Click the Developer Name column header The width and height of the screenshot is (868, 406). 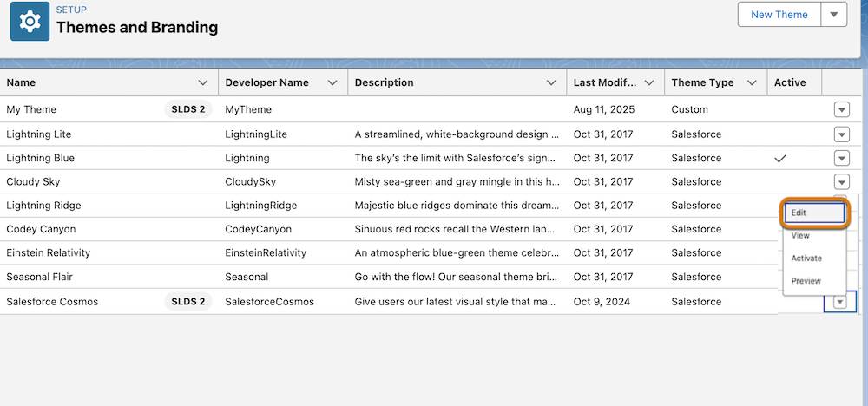tap(283, 82)
